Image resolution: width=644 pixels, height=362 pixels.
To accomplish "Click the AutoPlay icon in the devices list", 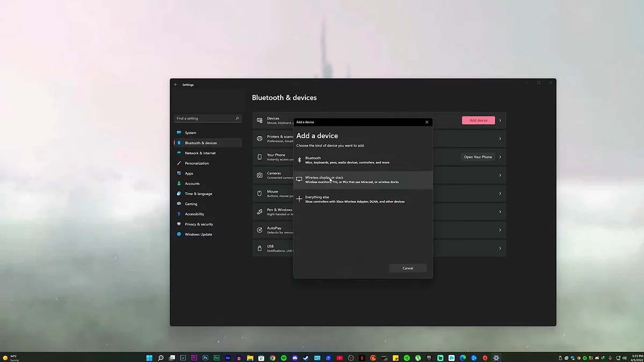I will 260,230.
